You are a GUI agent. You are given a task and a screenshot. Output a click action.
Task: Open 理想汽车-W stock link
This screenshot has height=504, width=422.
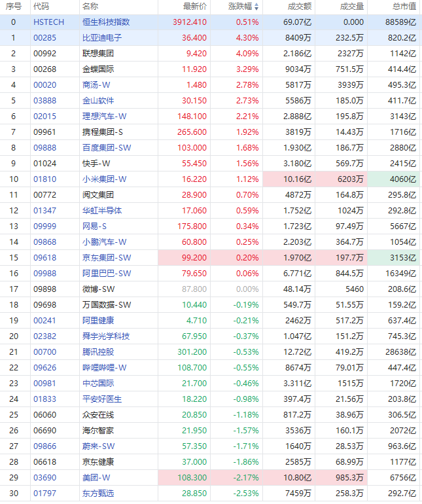(x=105, y=117)
